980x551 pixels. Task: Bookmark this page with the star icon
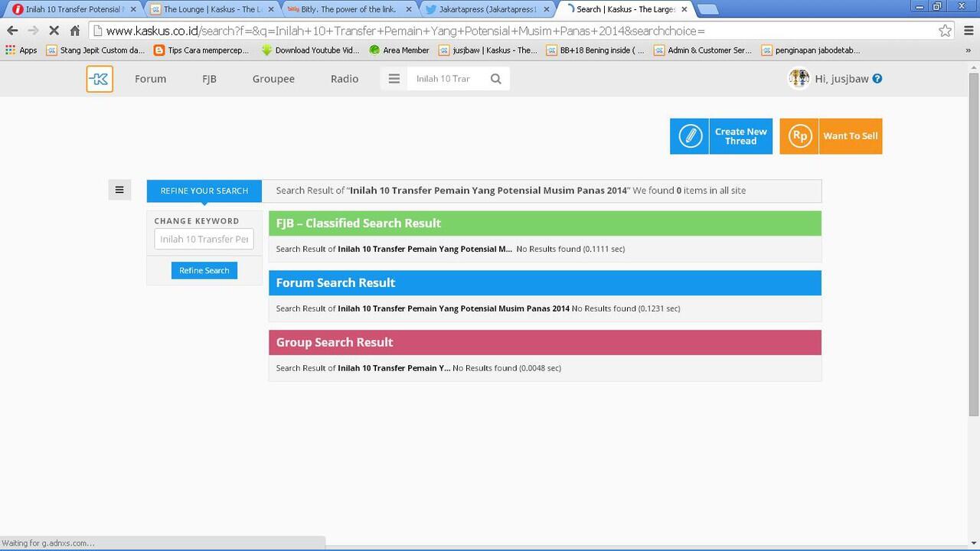[x=946, y=31]
